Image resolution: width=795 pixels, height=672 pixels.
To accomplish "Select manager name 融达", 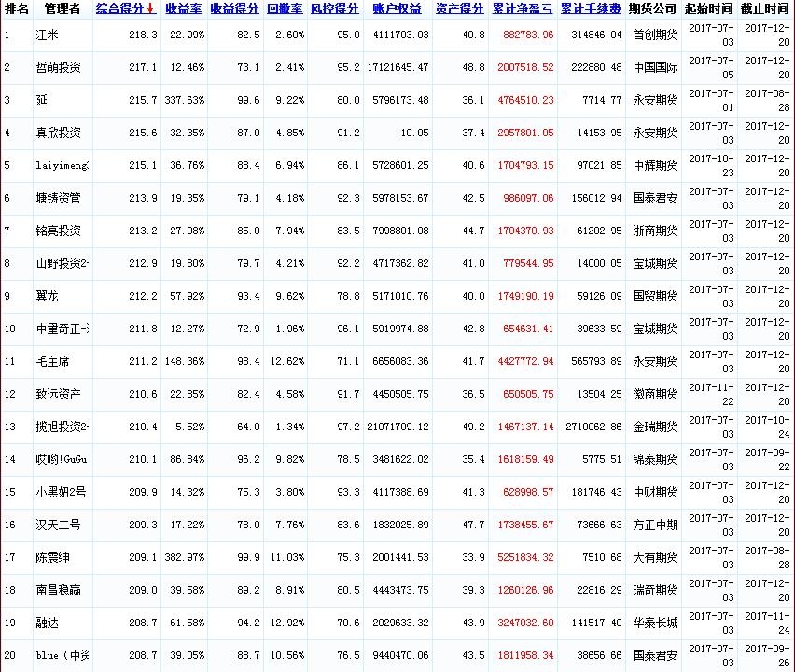I will point(47,623).
